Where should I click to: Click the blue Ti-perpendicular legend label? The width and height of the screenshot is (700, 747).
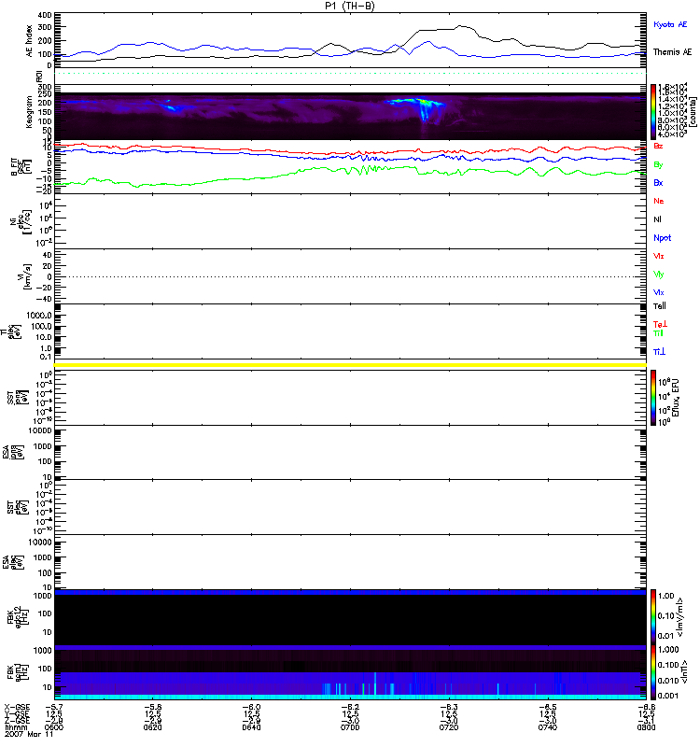(x=659, y=352)
